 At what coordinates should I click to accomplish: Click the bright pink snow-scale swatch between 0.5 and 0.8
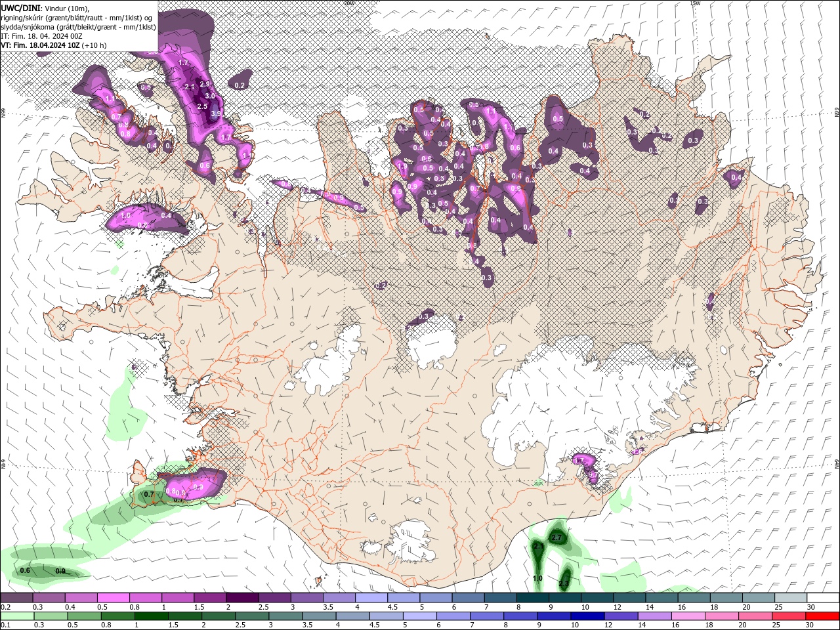[x=113, y=598]
